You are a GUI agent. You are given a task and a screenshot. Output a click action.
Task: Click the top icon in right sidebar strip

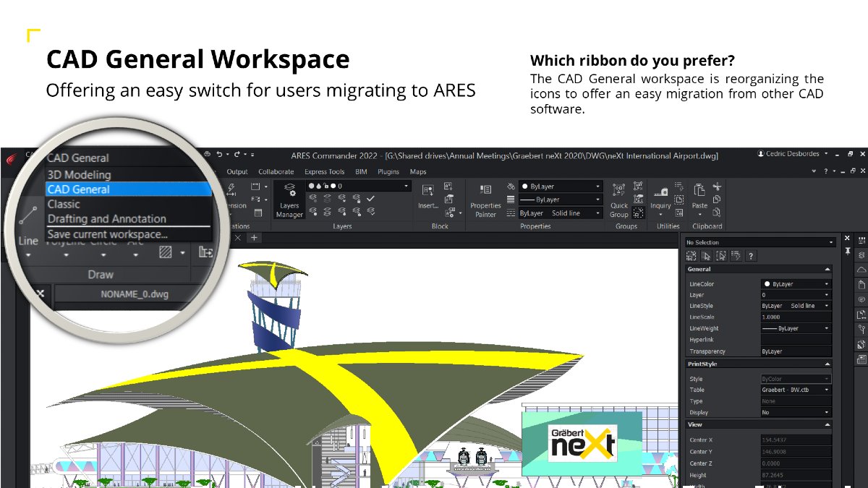[861, 240]
